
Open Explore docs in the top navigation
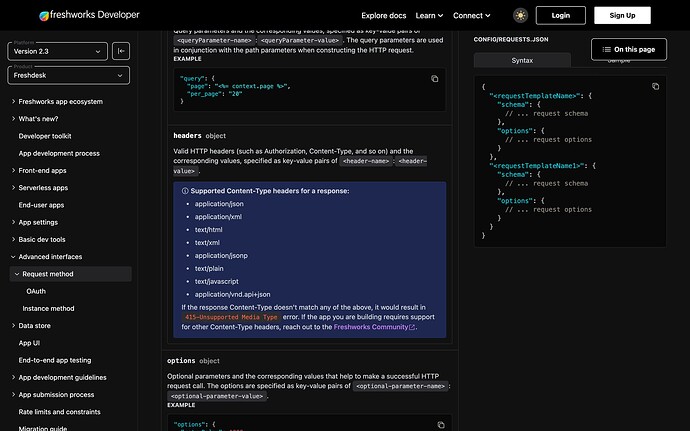coord(383,16)
